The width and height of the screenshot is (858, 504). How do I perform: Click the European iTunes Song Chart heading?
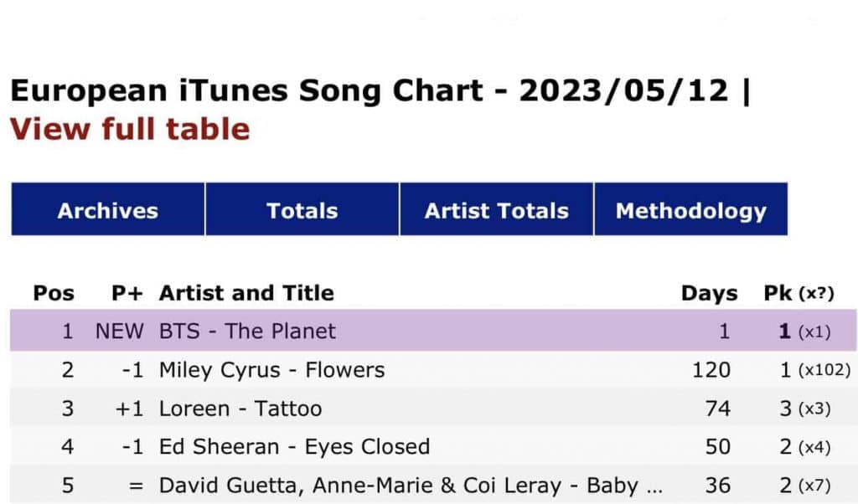point(369,90)
